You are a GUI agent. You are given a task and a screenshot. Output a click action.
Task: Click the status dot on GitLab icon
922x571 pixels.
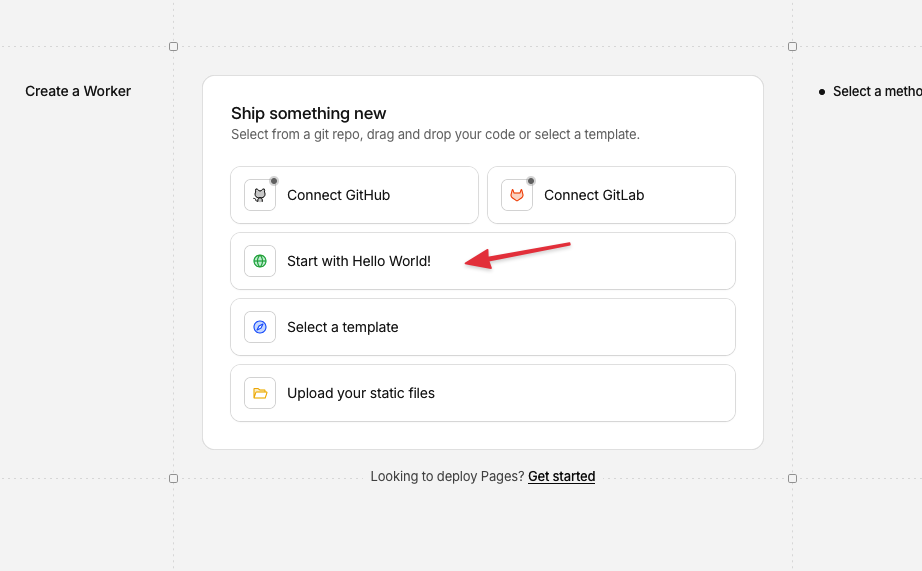pos(531,181)
